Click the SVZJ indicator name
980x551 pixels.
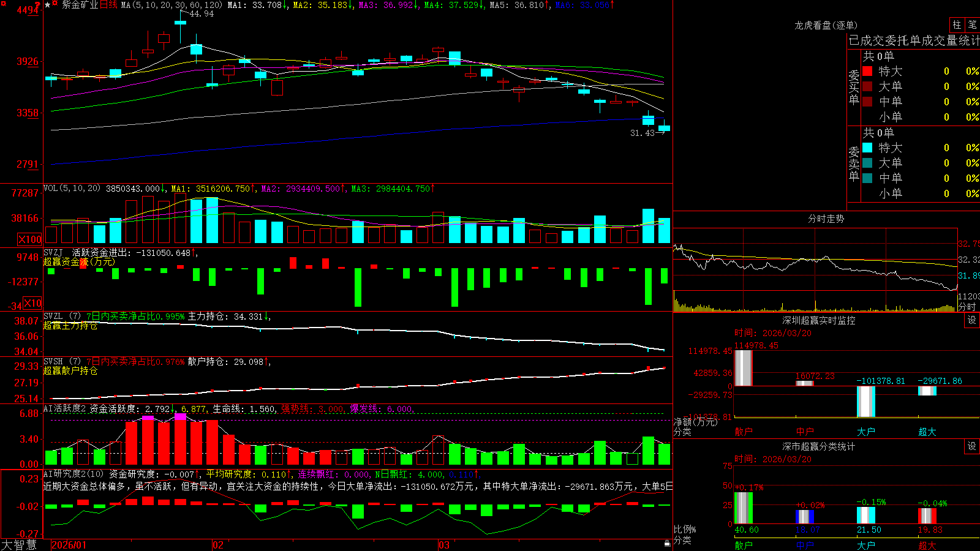(53, 252)
